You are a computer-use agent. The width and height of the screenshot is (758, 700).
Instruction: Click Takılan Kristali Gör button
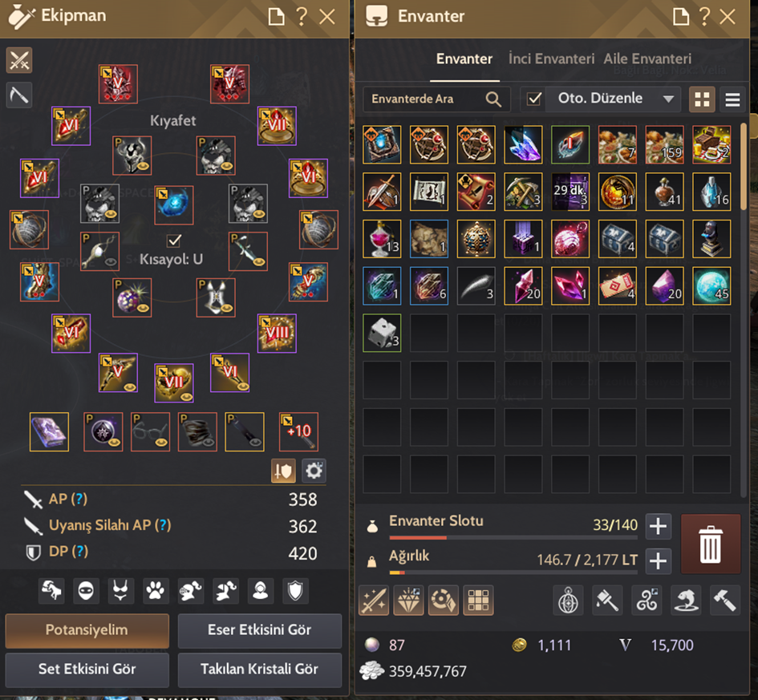[260, 669]
